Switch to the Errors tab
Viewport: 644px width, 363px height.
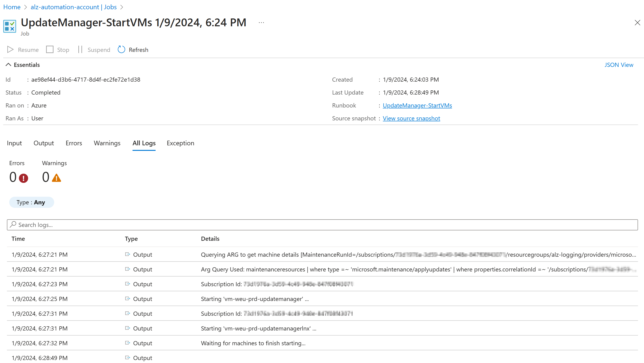74,143
